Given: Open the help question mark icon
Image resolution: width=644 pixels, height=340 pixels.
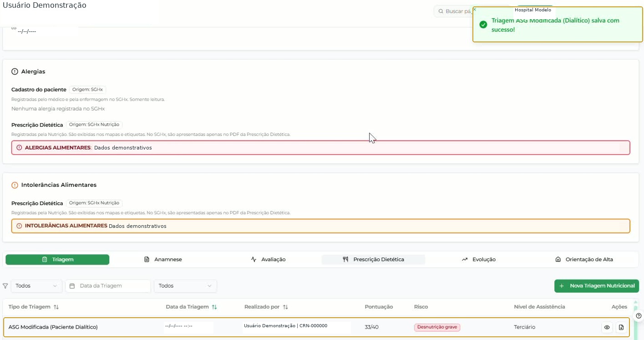Looking at the screenshot, I should [639, 316].
